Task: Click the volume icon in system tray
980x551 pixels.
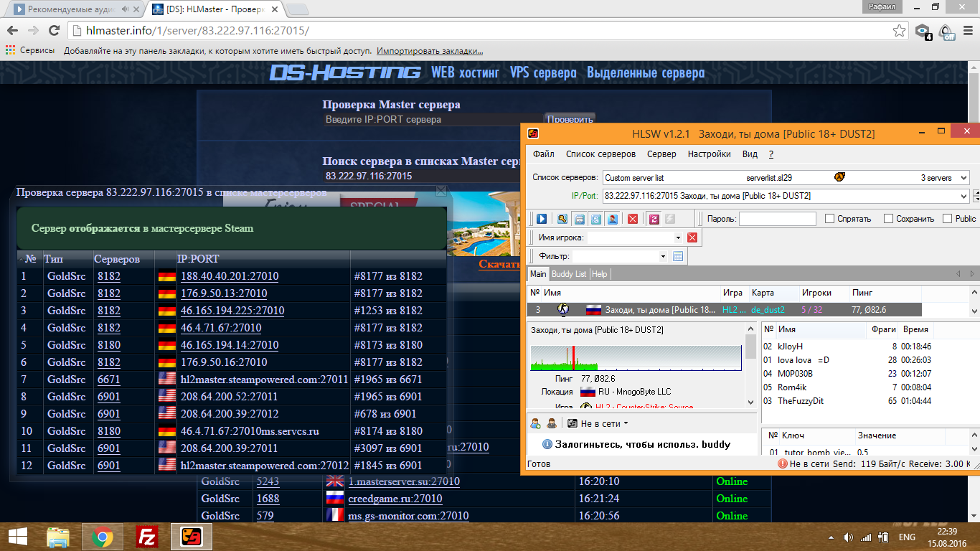Action: coord(848,537)
